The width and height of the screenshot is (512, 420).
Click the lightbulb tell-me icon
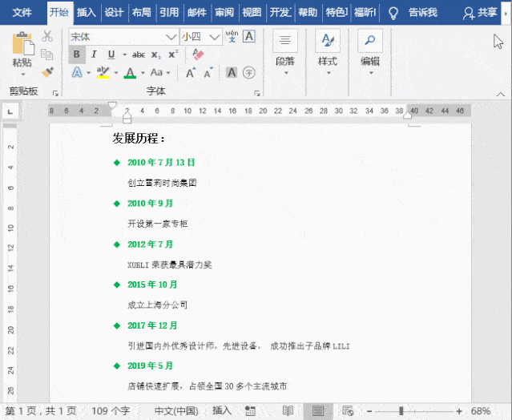393,13
